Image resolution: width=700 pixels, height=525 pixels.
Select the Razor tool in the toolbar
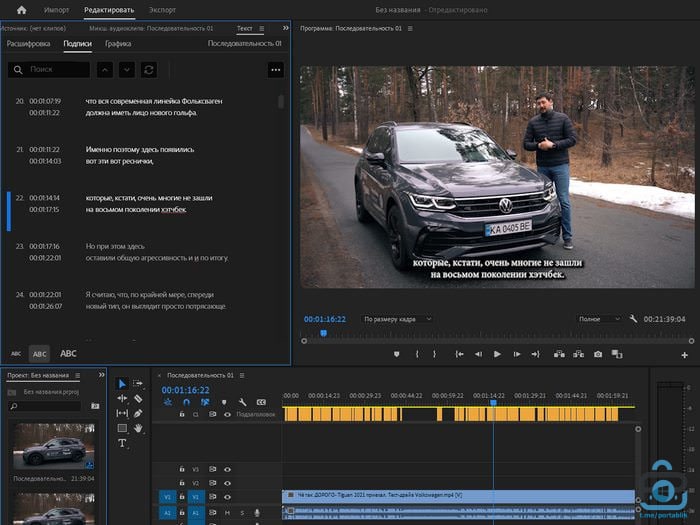click(x=137, y=399)
